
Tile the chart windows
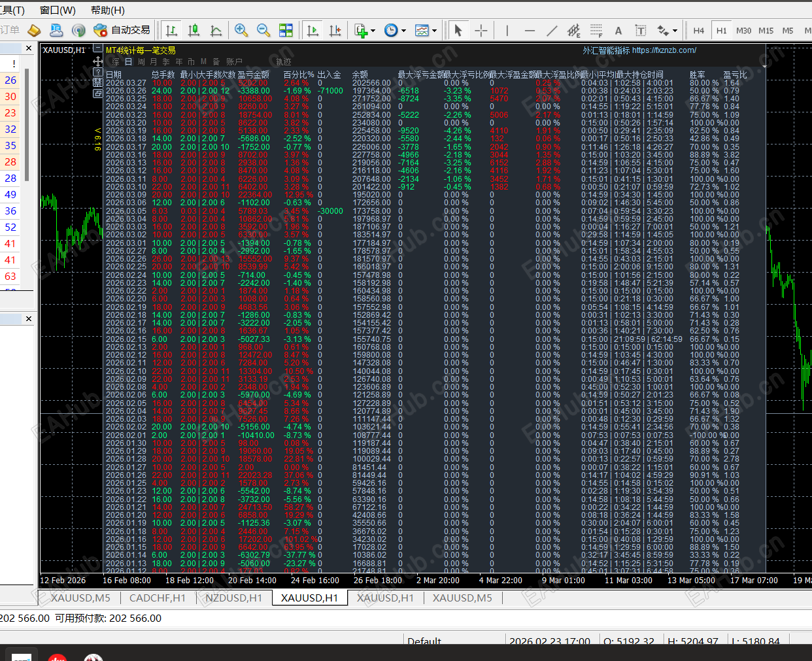[286, 30]
